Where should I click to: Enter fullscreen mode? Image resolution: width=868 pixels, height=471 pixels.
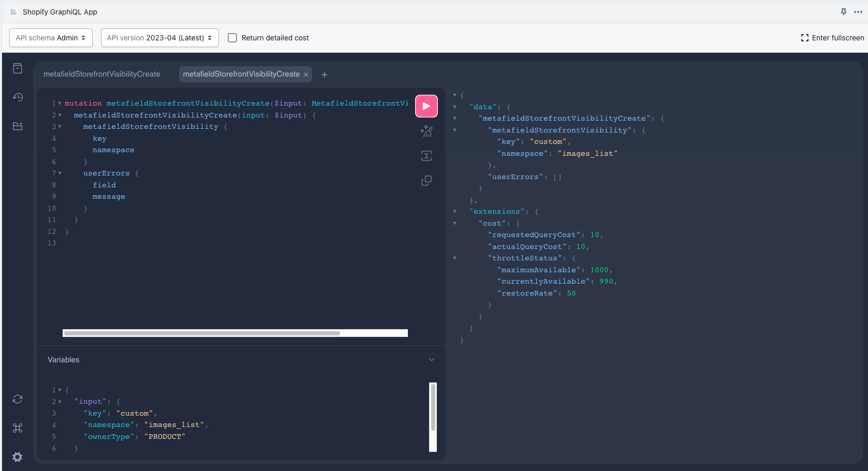(832, 37)
